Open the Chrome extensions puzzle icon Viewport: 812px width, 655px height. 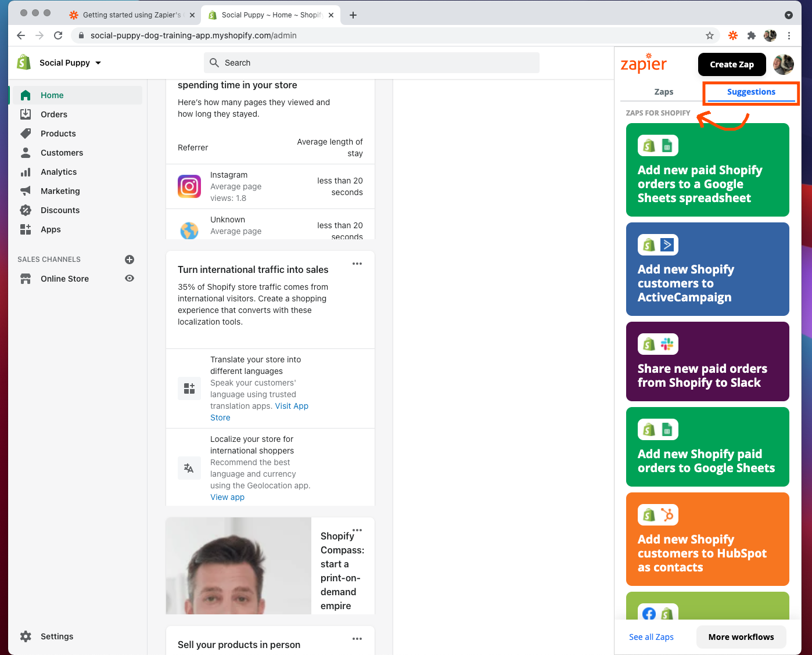tap(752, 35)
